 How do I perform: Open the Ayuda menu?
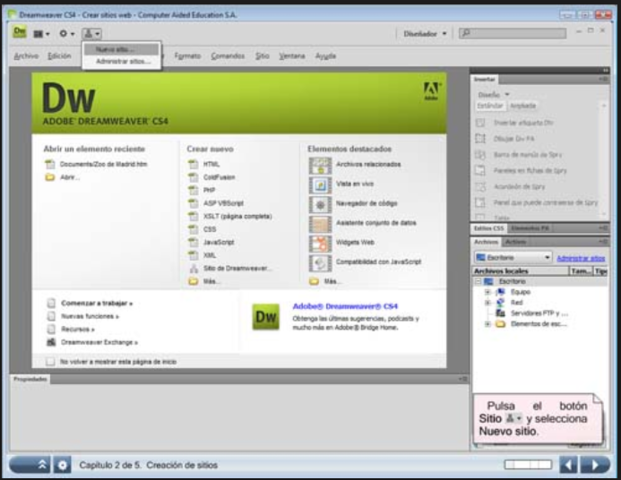(x=326, y=56)
